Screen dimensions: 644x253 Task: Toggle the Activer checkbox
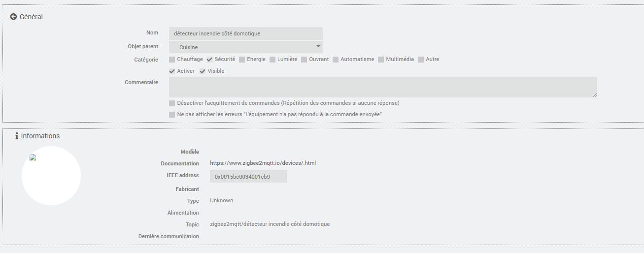coord(172,71)
